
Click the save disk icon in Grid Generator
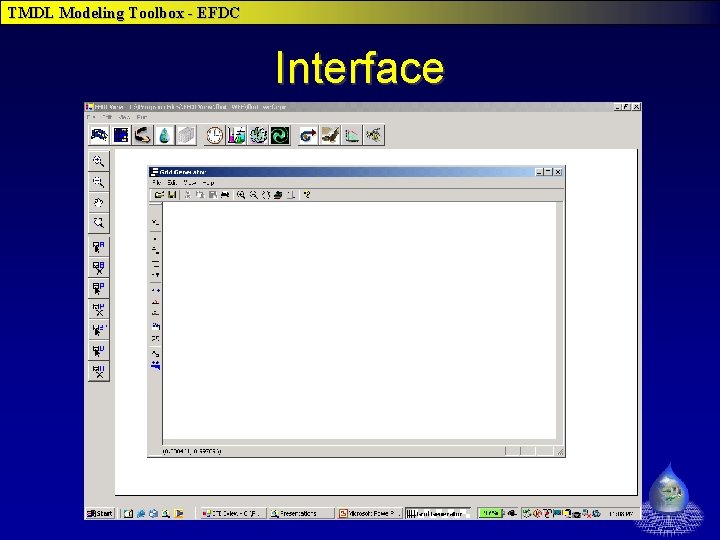(172, 195)
